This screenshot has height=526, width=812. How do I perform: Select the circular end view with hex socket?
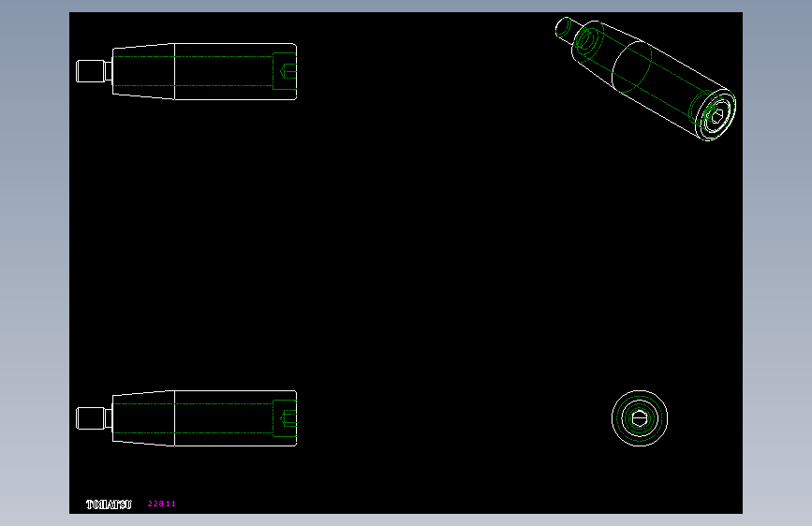640,418
